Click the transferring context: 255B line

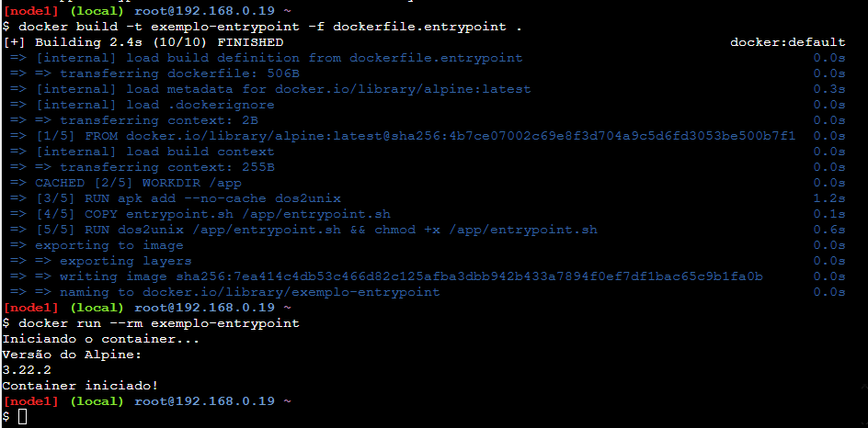click(155, 167)
